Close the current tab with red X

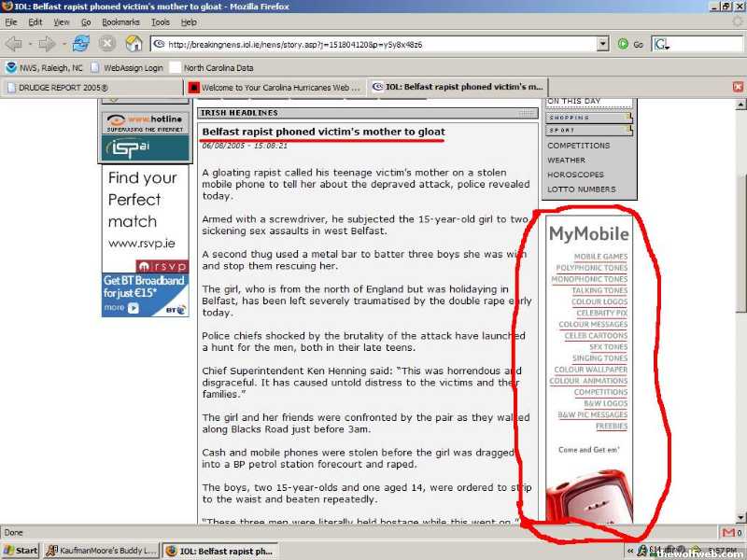[x=738, y=87]
